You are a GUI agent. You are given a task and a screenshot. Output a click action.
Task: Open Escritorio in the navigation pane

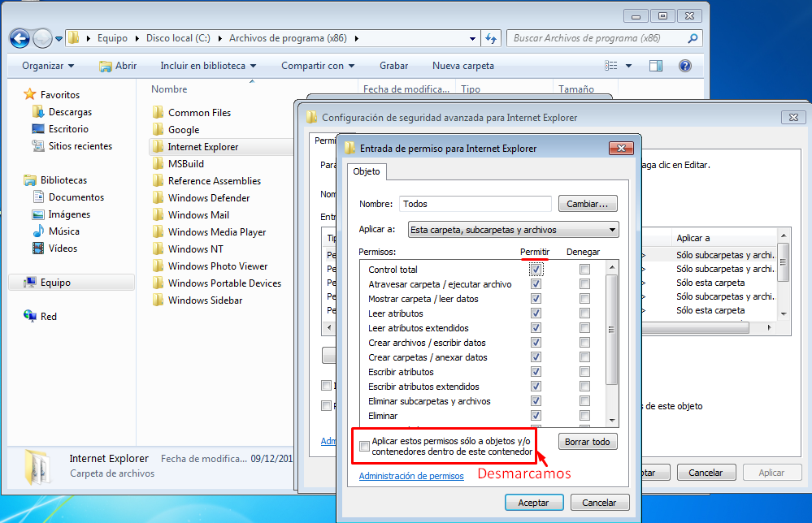point(68,129)
